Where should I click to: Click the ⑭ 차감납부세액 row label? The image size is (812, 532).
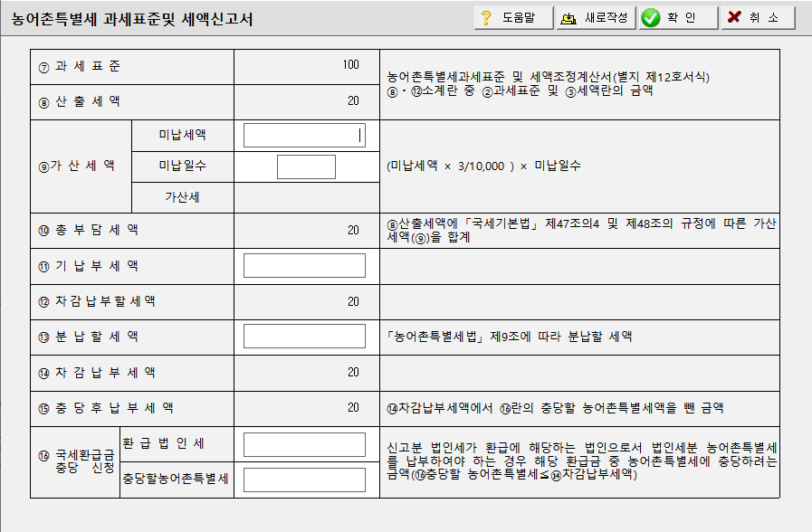click(97, 373)
